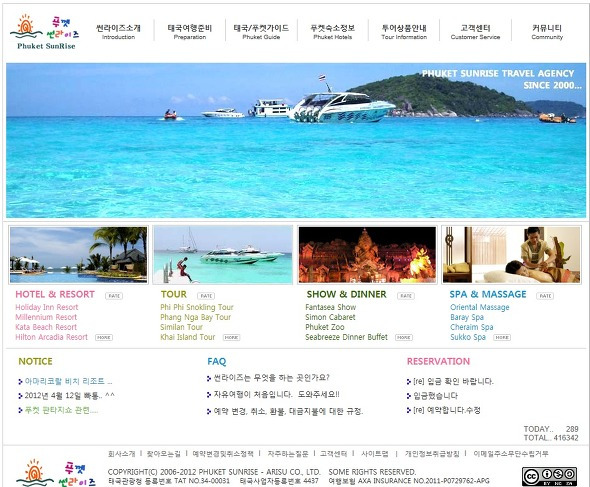Click MORE button after Khai Island Tour

[x=231, y=338]
